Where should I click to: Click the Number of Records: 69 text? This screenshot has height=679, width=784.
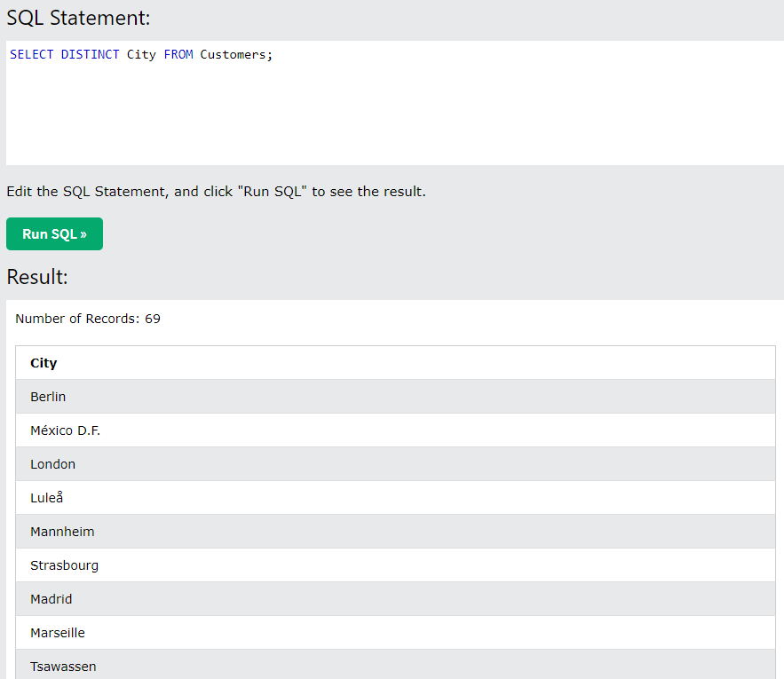coord(88,319)
